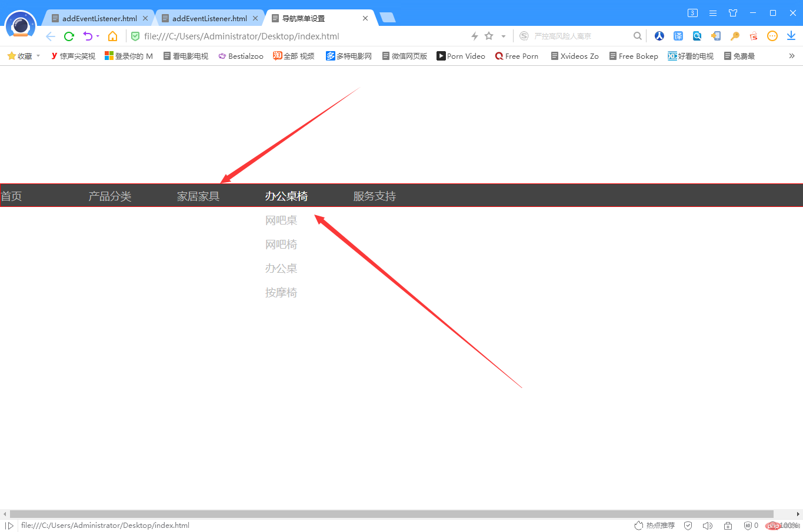
Task: Click the green security shield in the address bar
Action: tap(135, 36)
